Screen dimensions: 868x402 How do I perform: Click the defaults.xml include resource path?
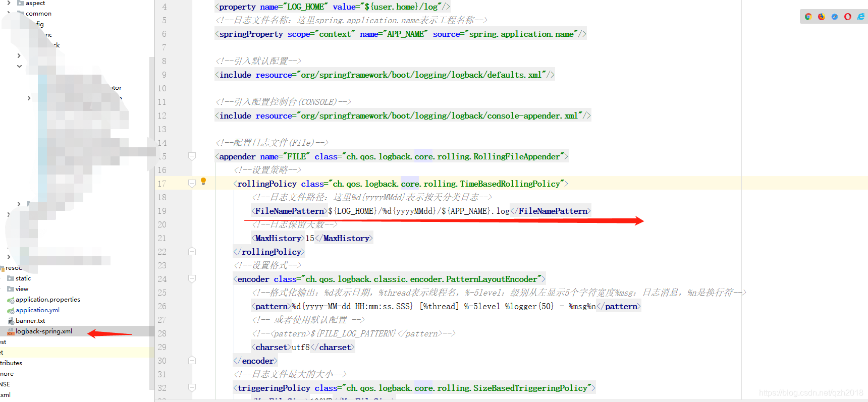pyautogui.click(x=421, y=75)
